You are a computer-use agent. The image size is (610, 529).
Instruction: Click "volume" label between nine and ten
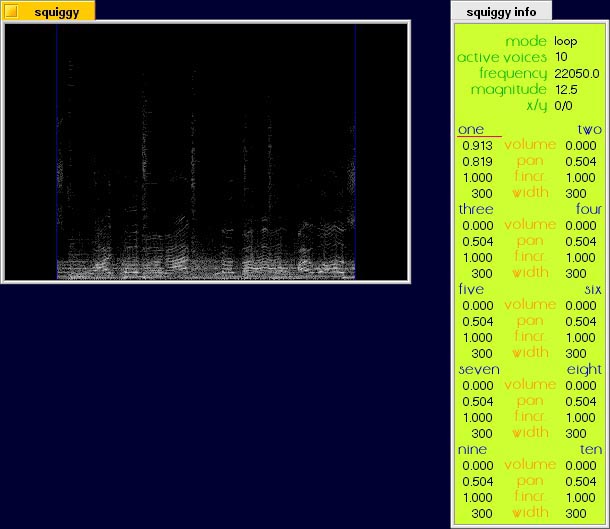tap(530, 465)
